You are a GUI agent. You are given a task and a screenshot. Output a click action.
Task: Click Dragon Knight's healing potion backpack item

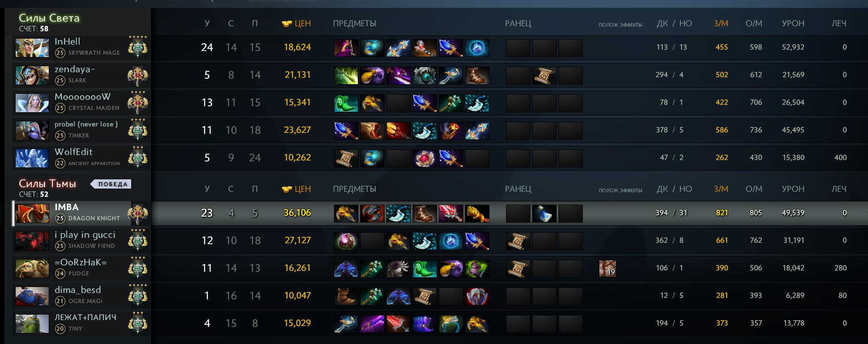point(544,213)
